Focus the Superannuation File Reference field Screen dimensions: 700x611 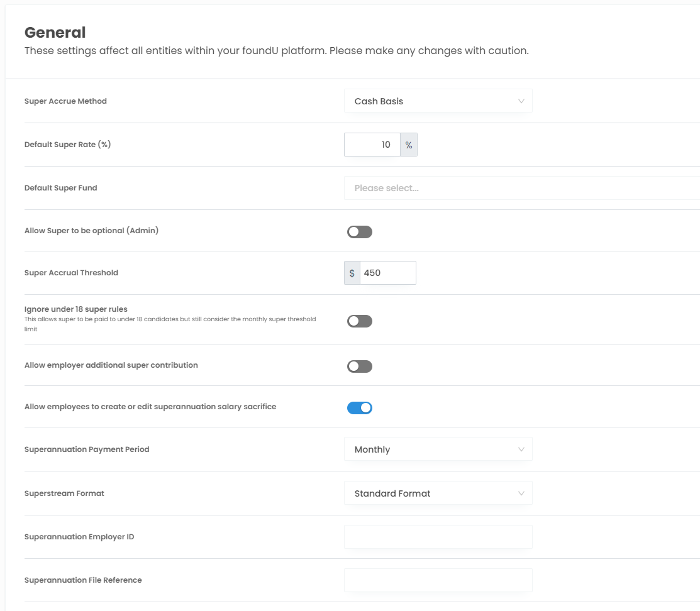pyautogui.click(x=438, y=580)
